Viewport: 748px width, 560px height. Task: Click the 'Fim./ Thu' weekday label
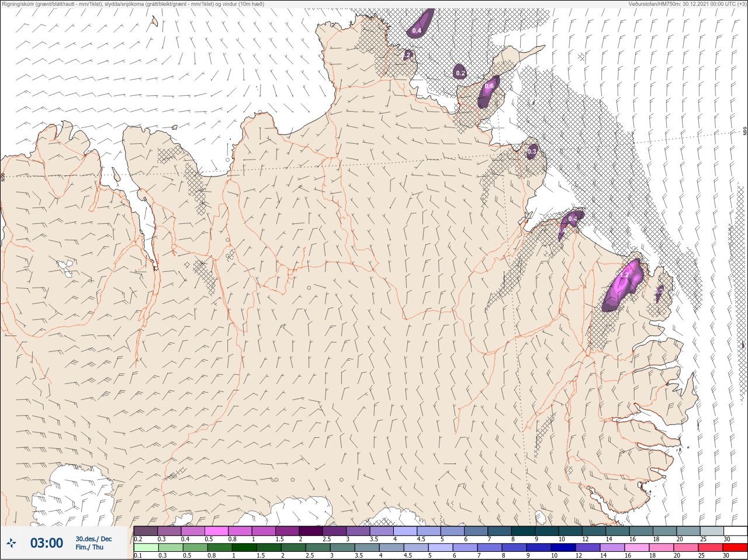pos(89,547)
